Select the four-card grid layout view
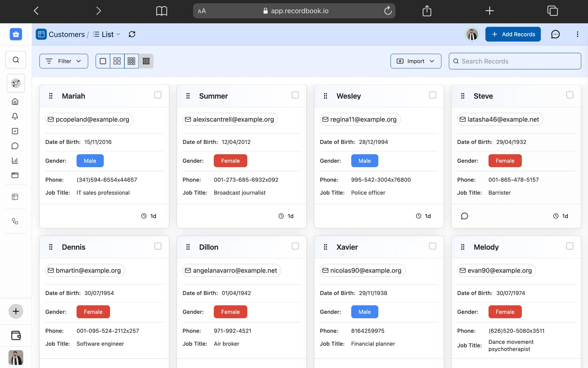 coord(117,61)
